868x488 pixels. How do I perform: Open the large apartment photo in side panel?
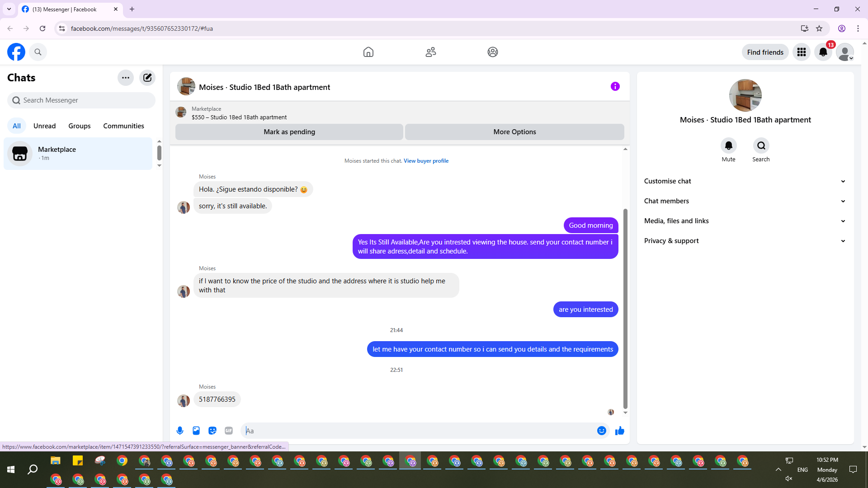(x=745, y=95)
